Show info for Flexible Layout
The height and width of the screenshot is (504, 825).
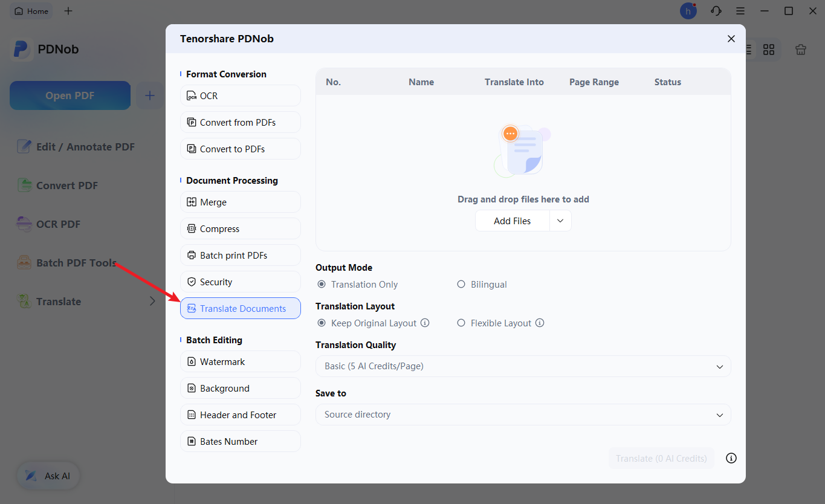tap(540, 323)
